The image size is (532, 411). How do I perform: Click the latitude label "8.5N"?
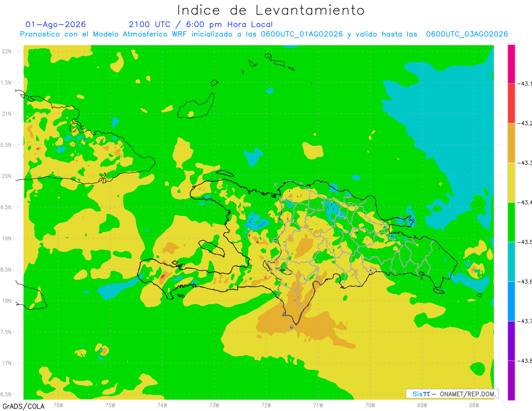pyautogui.click(x=6, y=270)
